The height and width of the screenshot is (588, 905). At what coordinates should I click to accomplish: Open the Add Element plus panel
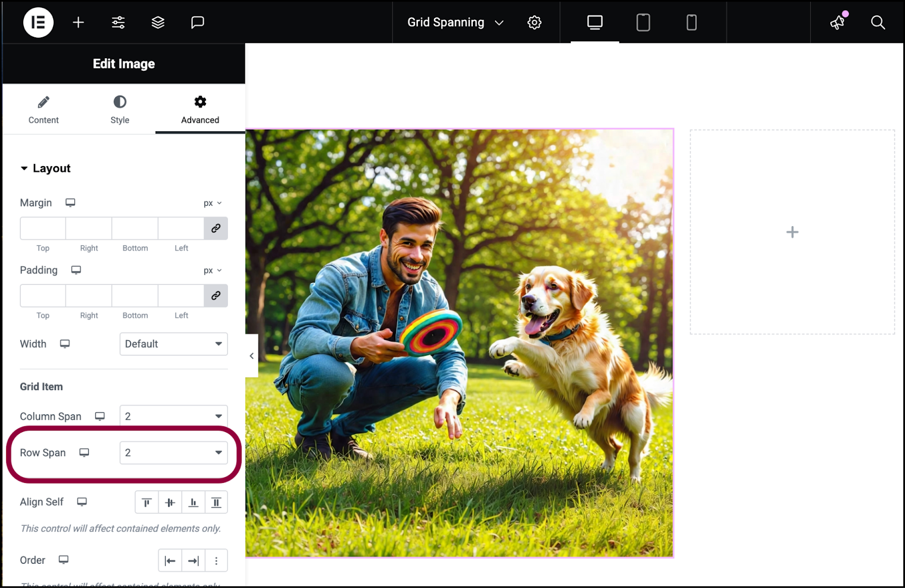coord(79,23)
